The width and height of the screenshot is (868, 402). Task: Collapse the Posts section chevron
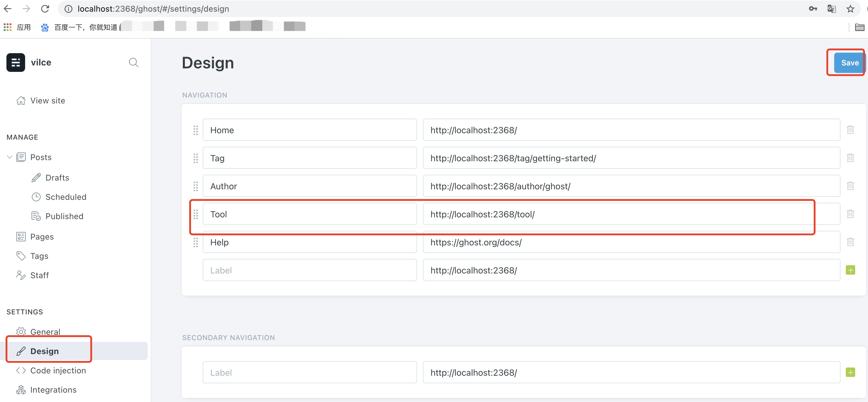coord(9,157)
